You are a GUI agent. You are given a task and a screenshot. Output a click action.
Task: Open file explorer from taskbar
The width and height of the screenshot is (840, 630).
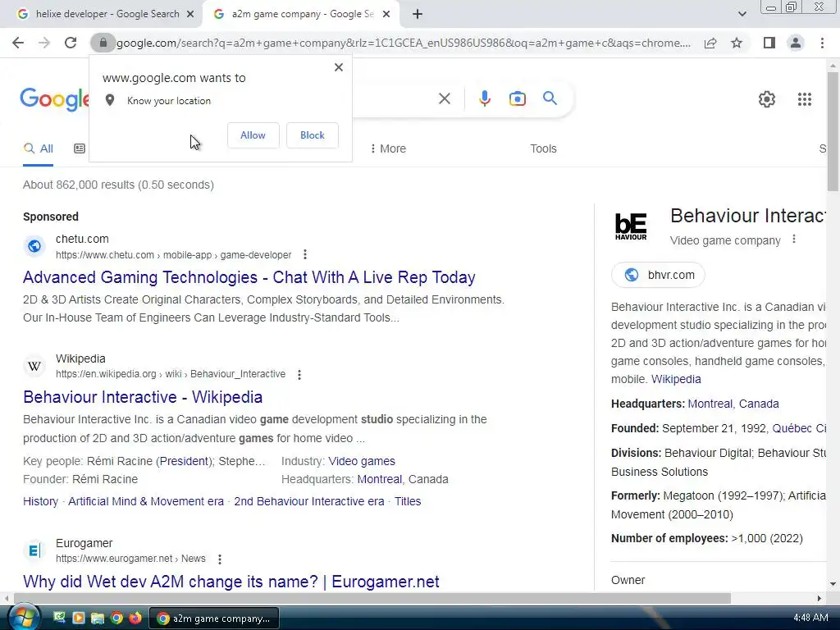pyautogui.click(x=98, y=618)
